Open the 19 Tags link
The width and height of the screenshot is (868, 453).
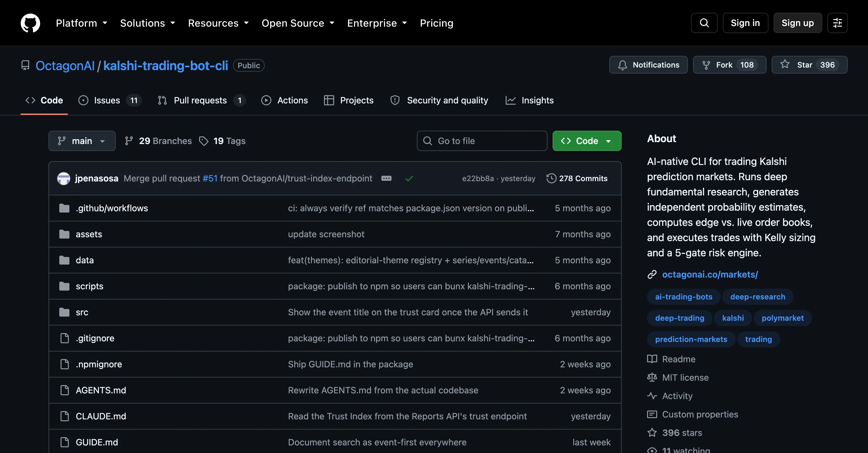223,141
